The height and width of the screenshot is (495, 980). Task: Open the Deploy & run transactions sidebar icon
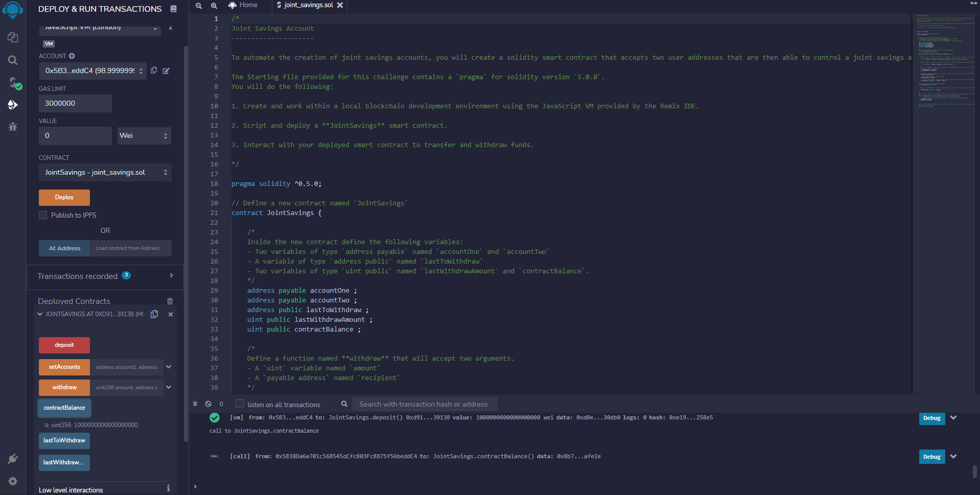point(13,105)
